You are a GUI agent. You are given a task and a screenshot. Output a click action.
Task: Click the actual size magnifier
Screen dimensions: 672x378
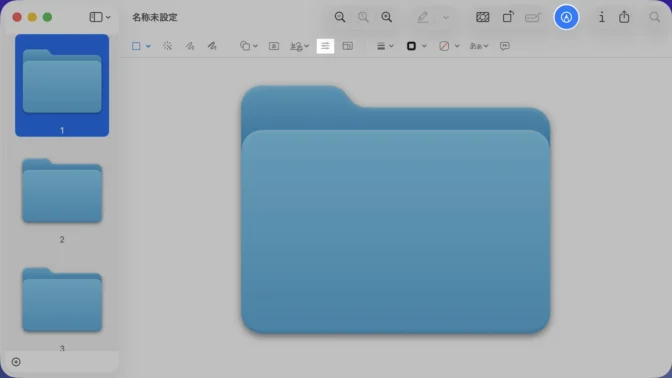[x=363, y=17]
